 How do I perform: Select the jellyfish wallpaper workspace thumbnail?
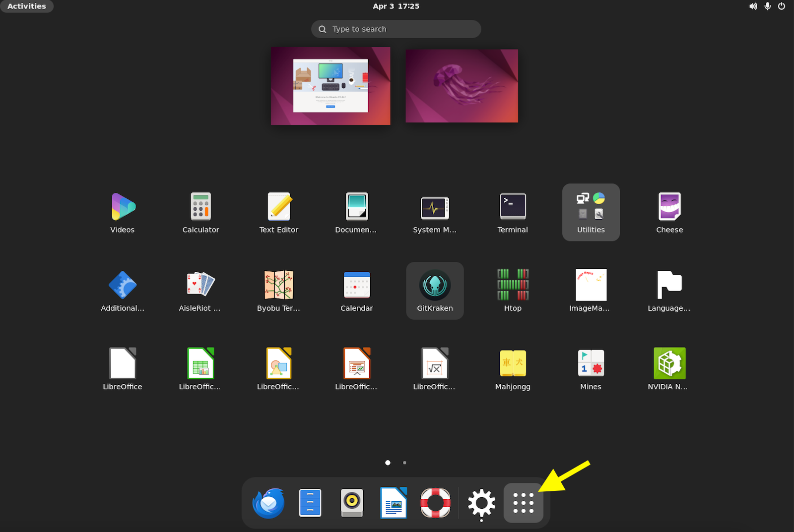click(462, 86)
